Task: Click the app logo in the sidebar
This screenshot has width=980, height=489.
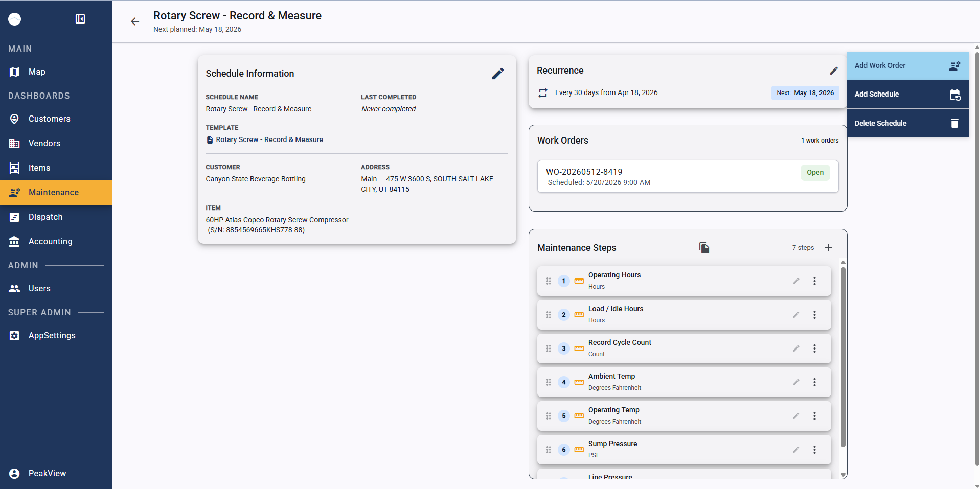Action: tap(15, 19)
